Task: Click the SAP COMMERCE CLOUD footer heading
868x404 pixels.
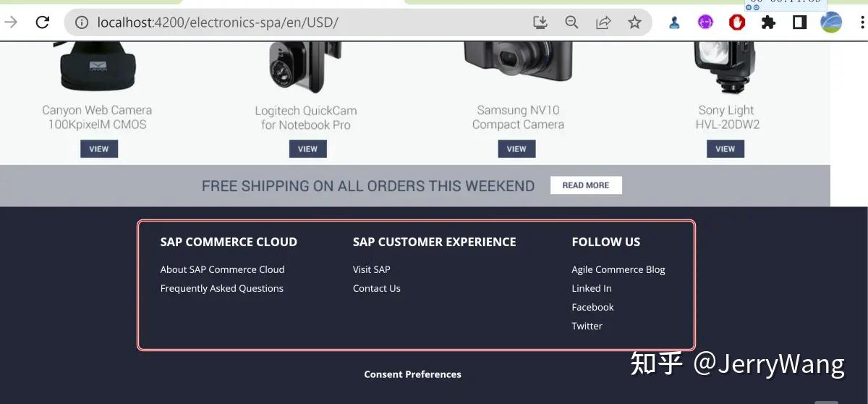Action: tap(229, 242)
